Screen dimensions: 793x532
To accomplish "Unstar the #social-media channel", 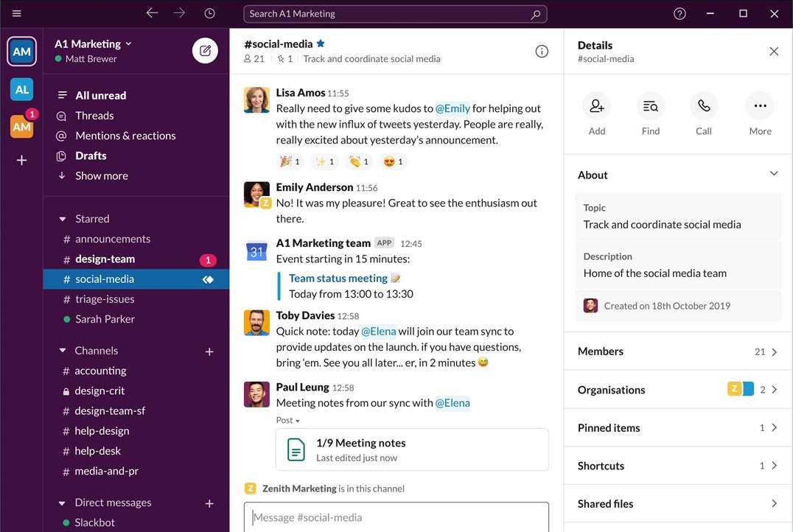I will pyautogui.click(x=318, y=43).
